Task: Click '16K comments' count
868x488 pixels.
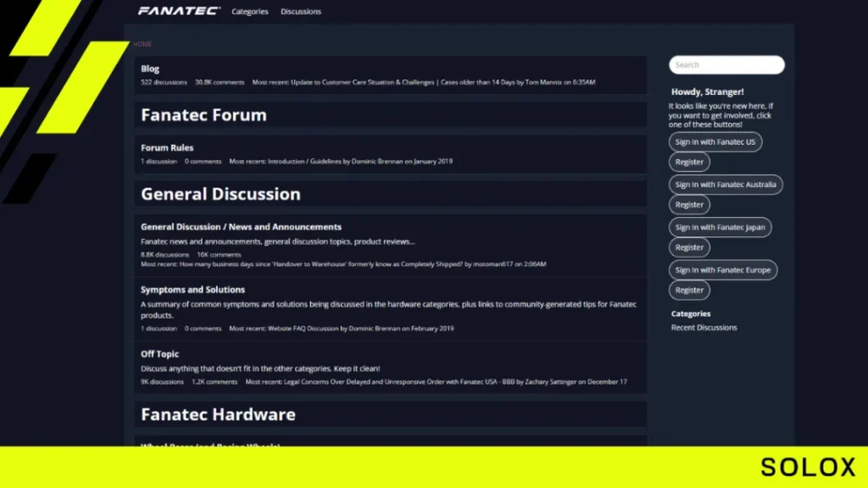Action: click(x=220, y=255)
